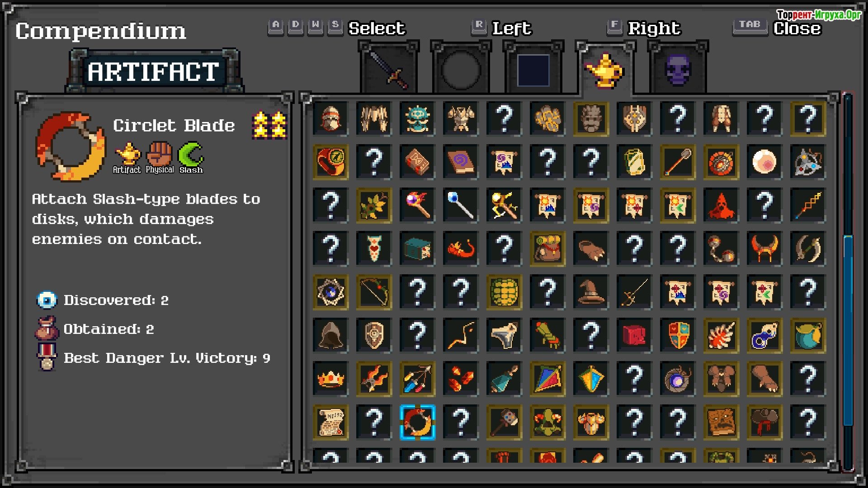Pick the highlighted Circlet Blade icon
Viewport: 868px width, 488px height.
417,422
